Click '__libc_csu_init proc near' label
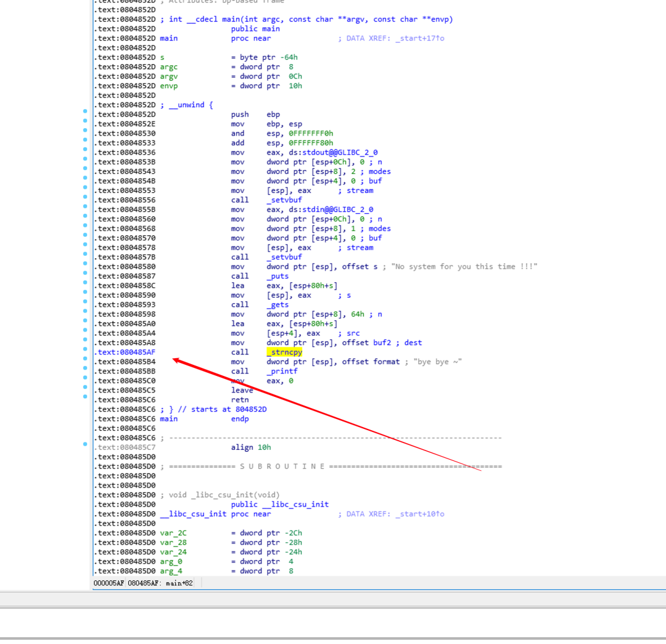This screenshot has height=644, width=666. (x=215, y=514)
